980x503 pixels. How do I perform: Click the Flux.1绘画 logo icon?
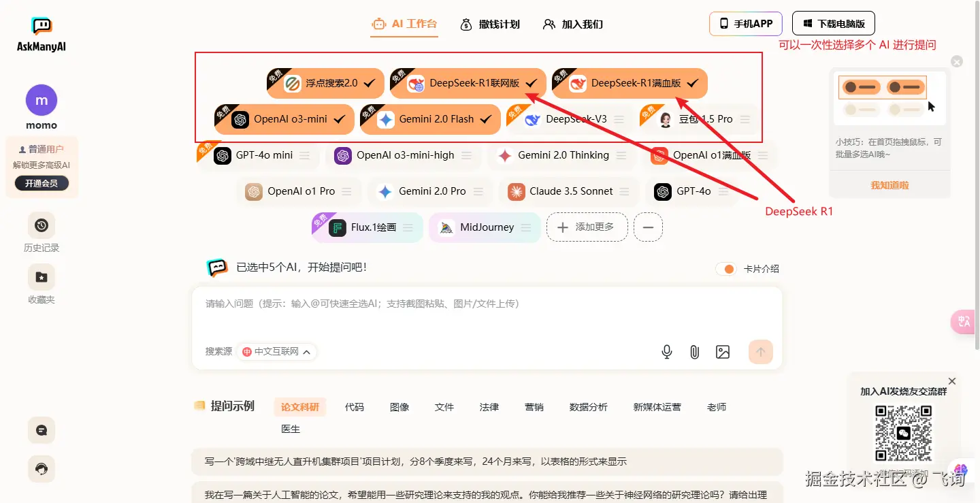tap(338, 227)
